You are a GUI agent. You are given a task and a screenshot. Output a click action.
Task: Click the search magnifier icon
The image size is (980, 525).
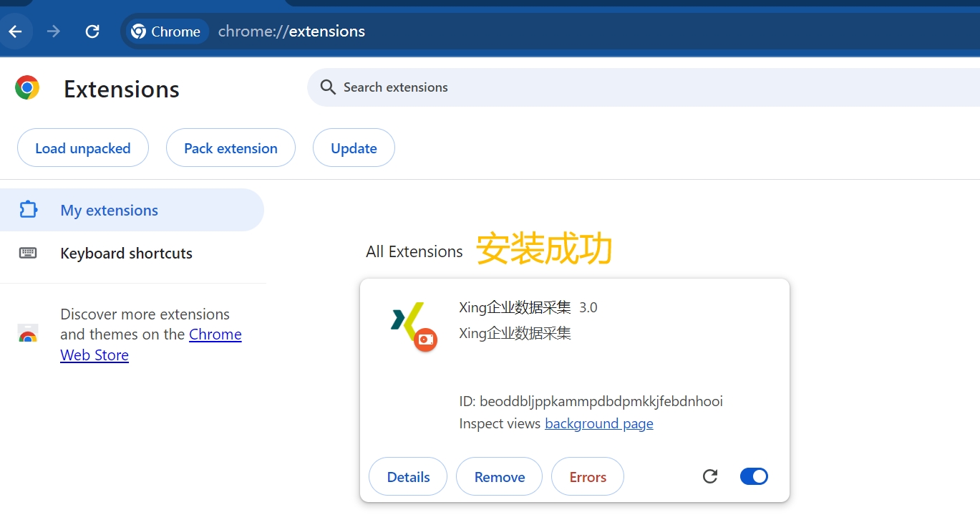328,87
